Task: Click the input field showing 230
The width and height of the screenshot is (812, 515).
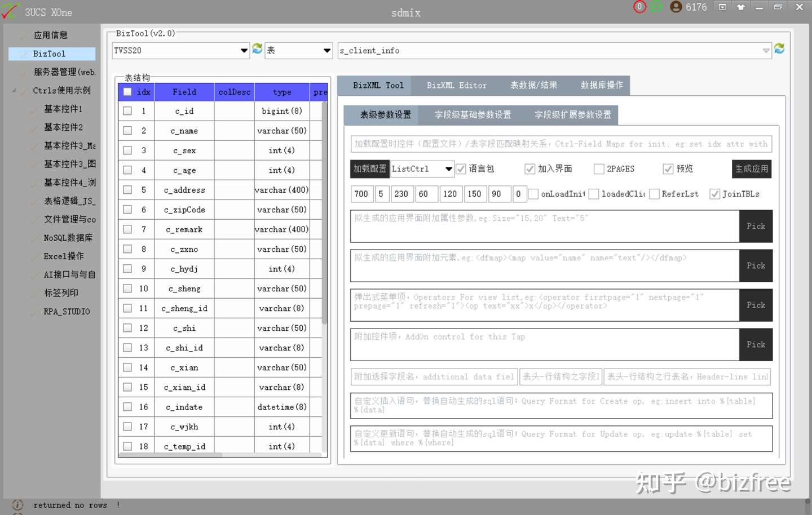Action: coord(401,194)
